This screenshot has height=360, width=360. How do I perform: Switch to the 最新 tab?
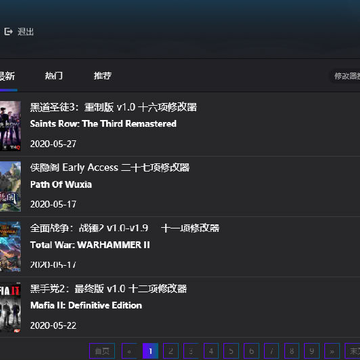coord(7,76)
